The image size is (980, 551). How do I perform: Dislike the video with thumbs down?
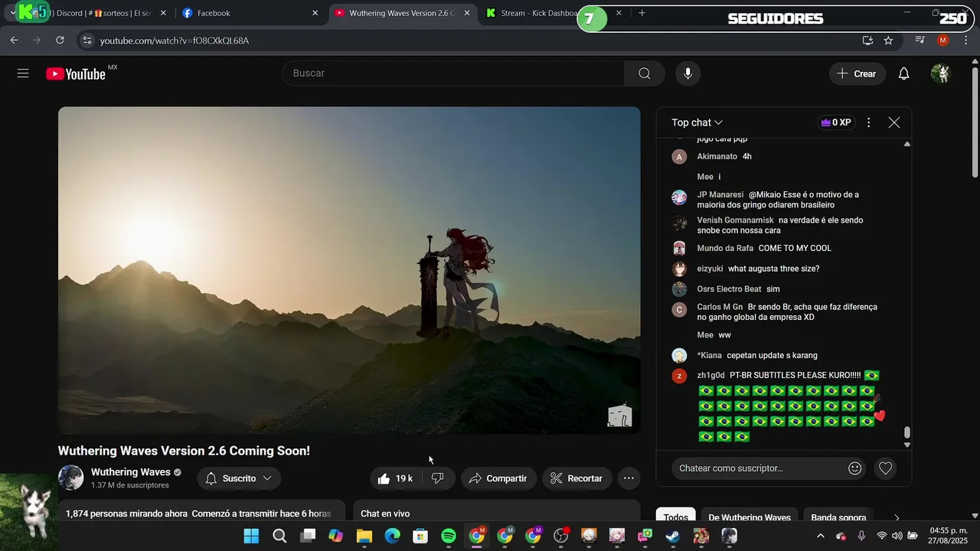click(x=438, y=478)
